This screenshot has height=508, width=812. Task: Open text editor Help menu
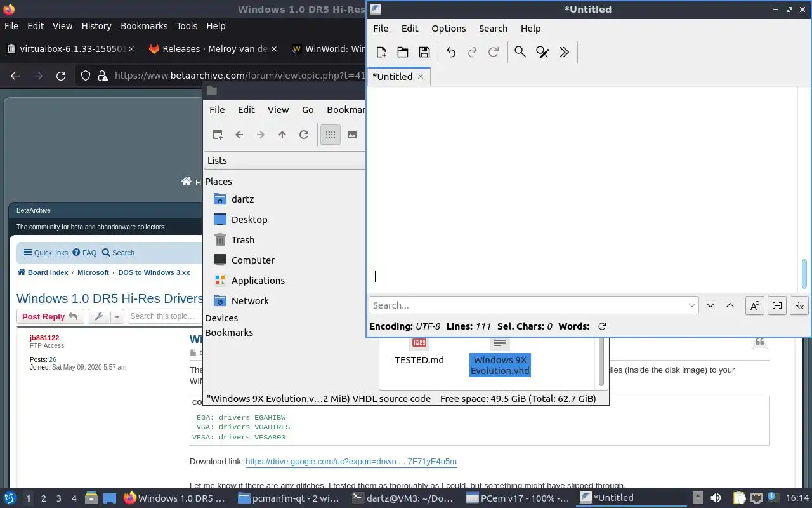530,29
